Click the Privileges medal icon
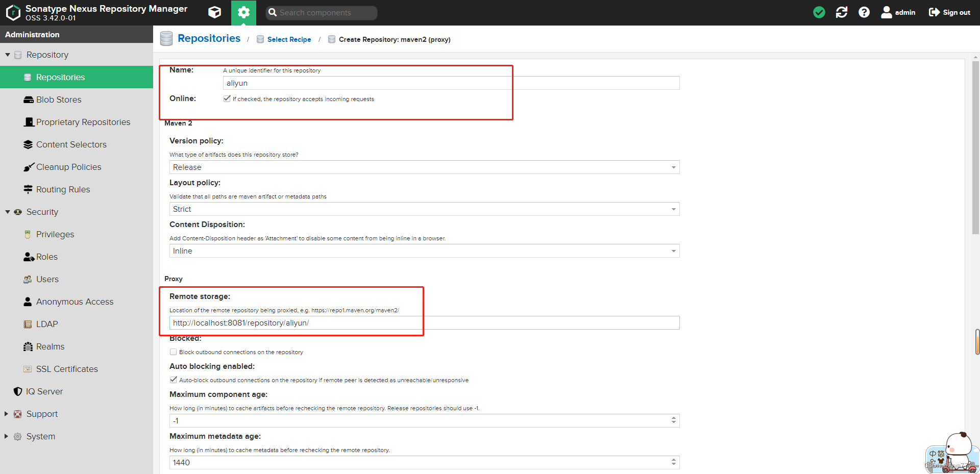Image resolution: width=980 pixels, height=474 pixels. (28, 234)
